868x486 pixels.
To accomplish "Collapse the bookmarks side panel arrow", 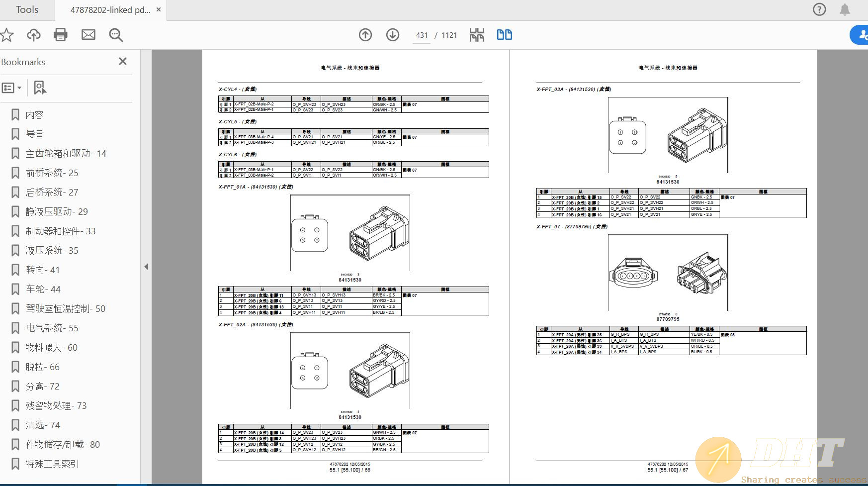I will (146, 267).
